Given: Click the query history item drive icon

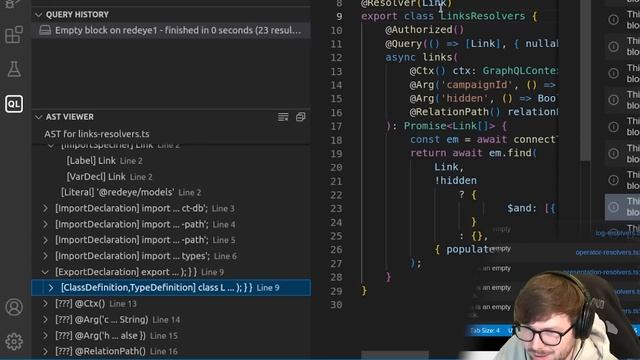Looking at the screenshot, I should click(45, 30).
